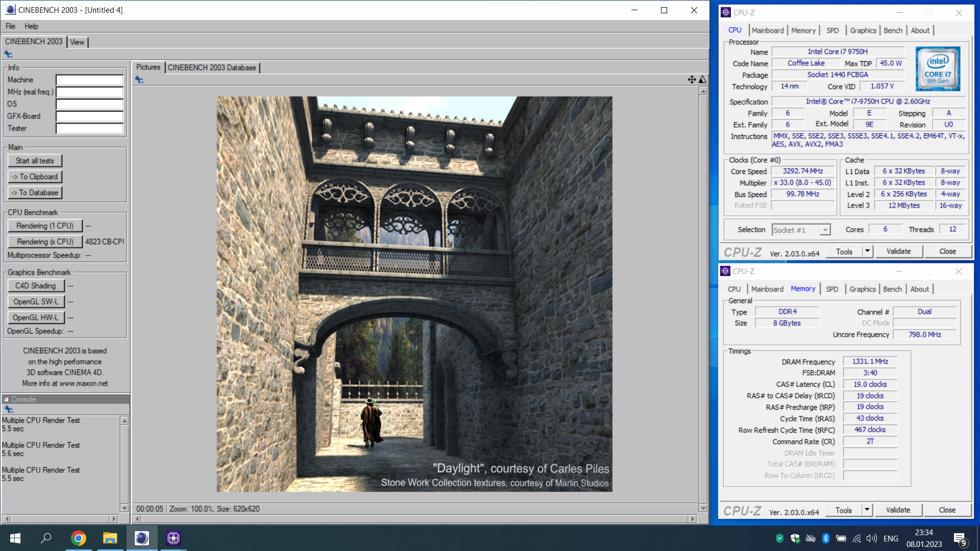Open About tab in top CPU-Z window
This screenshot has width=980, height=551.
[x=920, y=31]
